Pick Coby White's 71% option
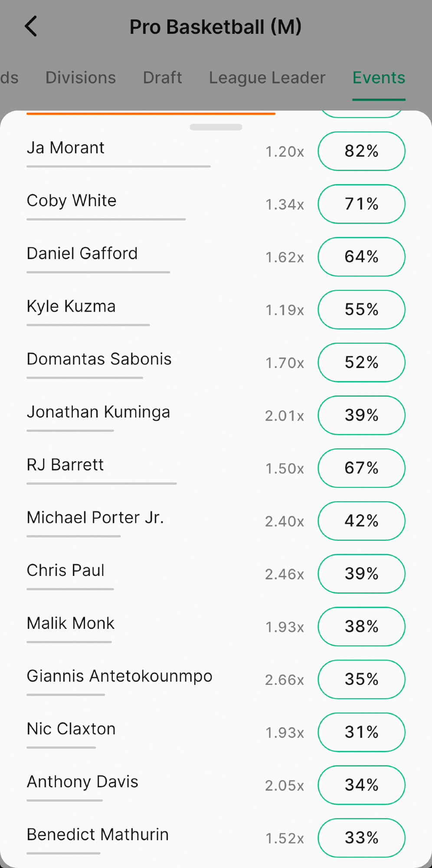This screenshot has width=432, height=868. click(x=361, y=204)
